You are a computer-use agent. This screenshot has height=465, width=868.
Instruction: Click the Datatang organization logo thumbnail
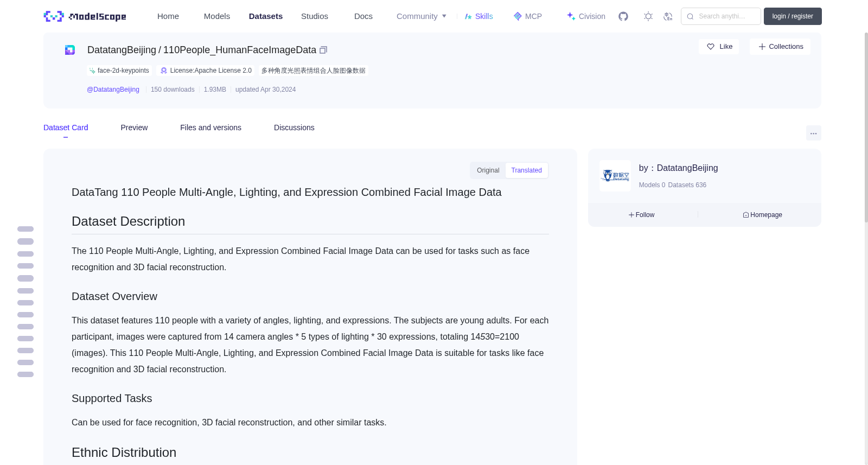pos(615,176)
